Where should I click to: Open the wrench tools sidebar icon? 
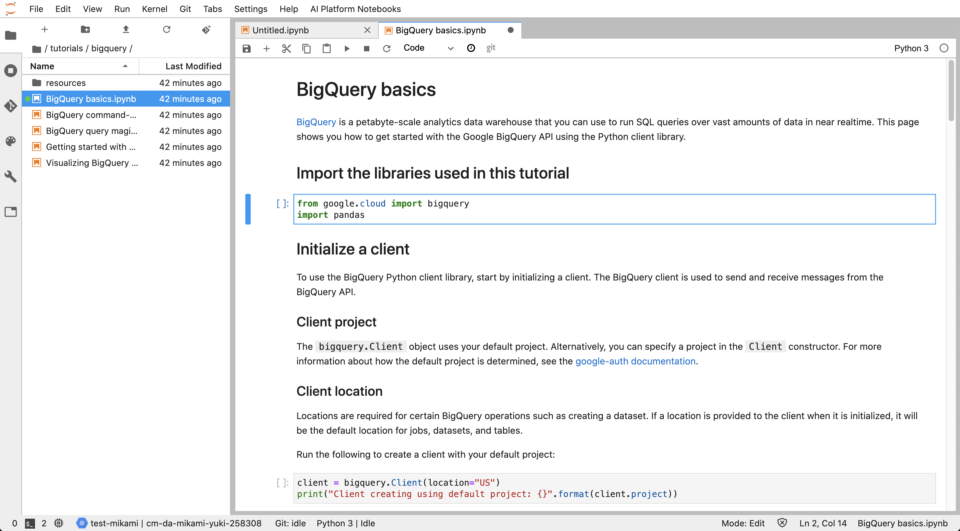(10, 177)
